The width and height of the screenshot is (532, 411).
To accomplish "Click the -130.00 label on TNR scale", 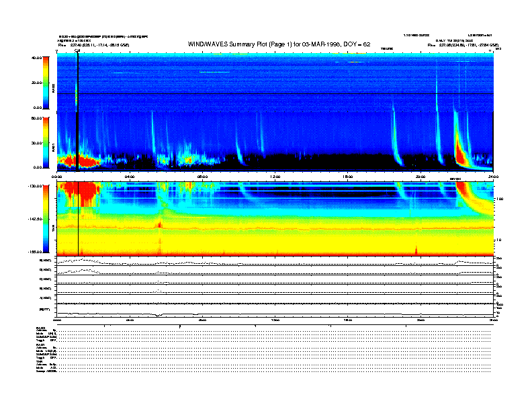I will tap(35, 186).
